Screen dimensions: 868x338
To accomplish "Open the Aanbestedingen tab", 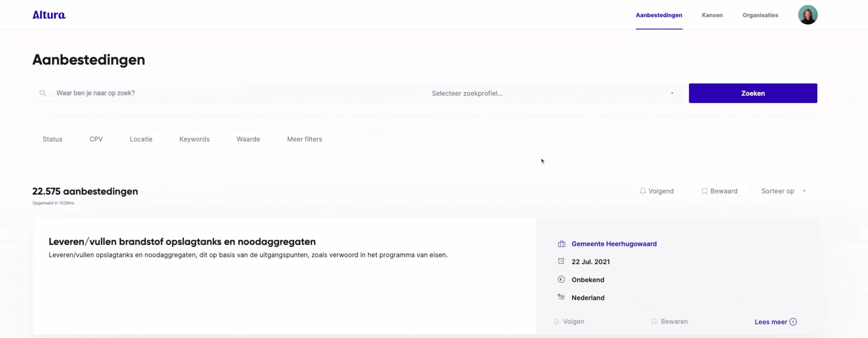I will tap(659, 15).
